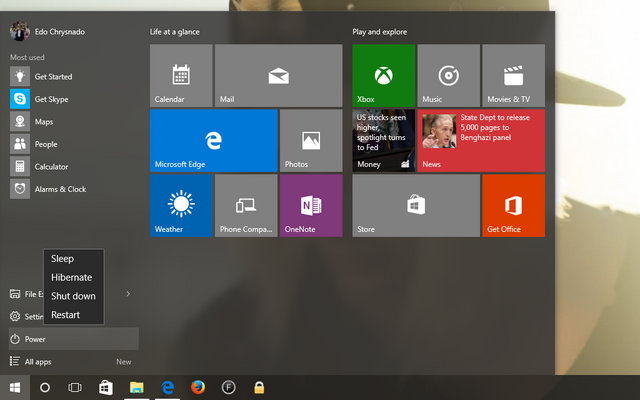Screen dimensions: 640x400
Task: Click the 'Most used' heading
Action: click(x=27, y=58)
